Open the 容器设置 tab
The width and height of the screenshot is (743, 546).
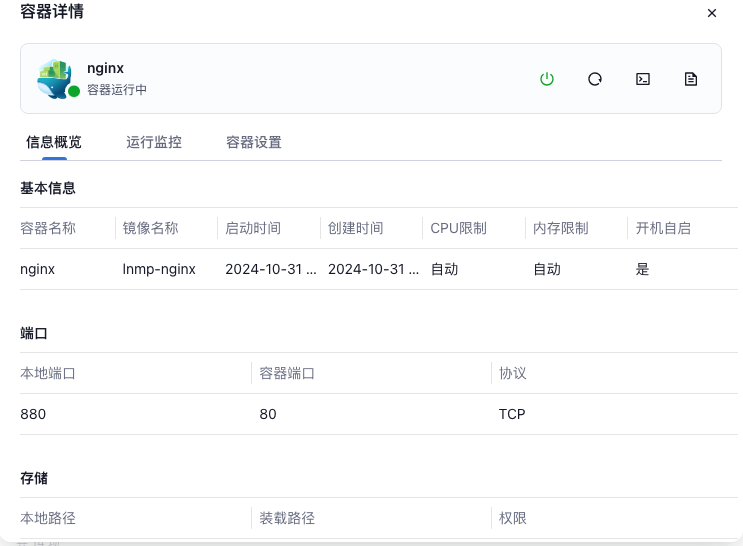pos(254,142)
